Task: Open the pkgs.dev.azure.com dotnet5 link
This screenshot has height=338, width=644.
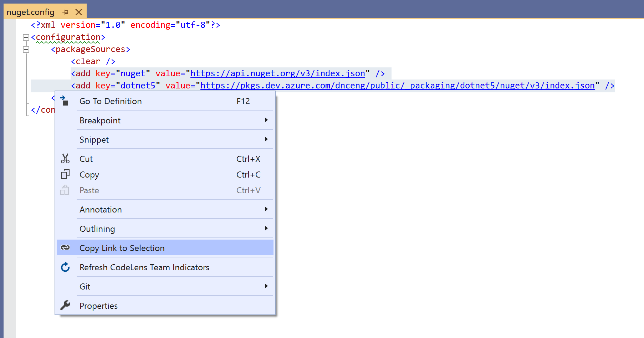Action: (398, 86)
